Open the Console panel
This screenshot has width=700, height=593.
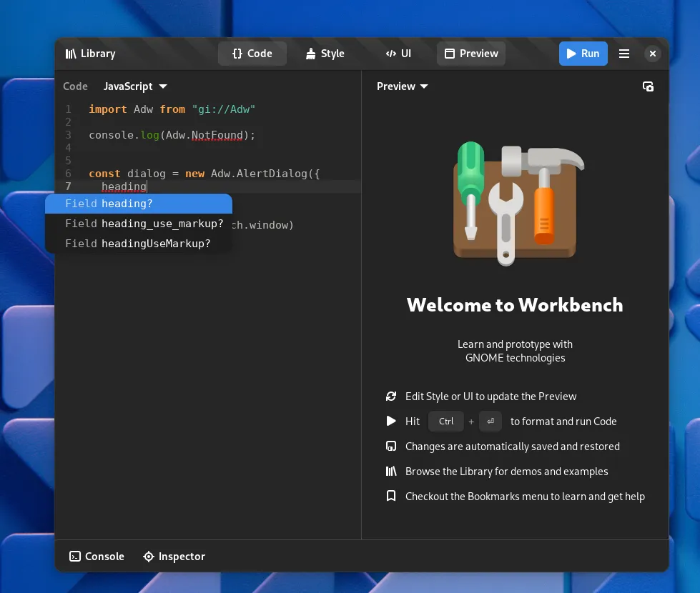pos(97,557)
